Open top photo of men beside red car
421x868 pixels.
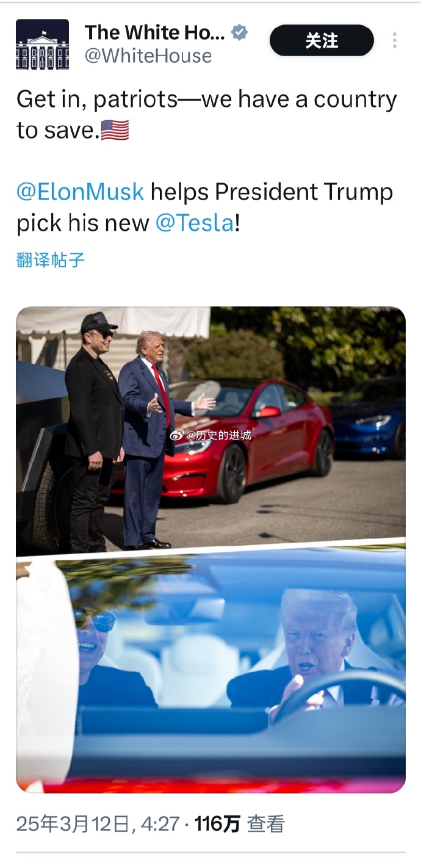(x=210, y=430)
